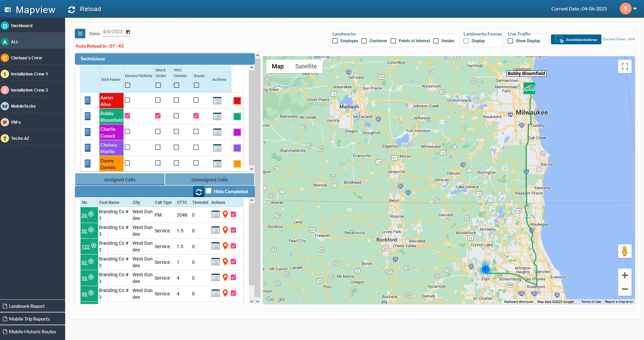The image size is (644, 340).
Task: Click the Reload icon in the top bar
Action: coord(72,9)
